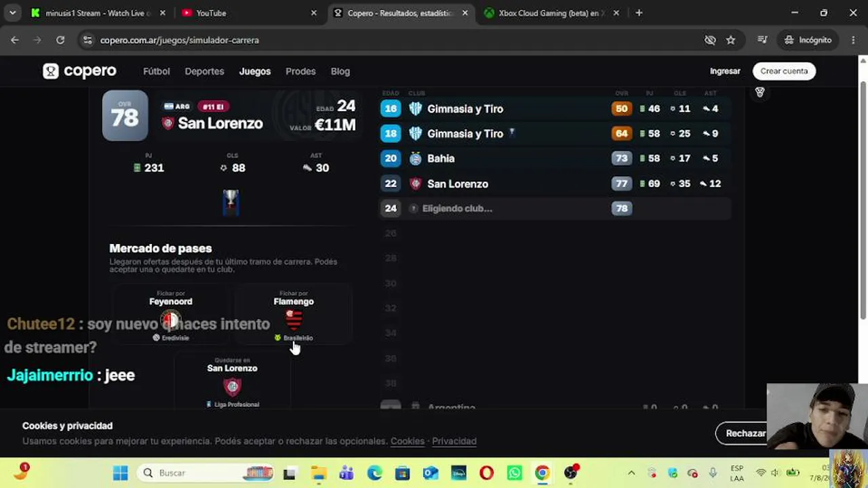Open File Explorer from the taskbar
Viewport: 868px width, 488px height.
[318, 473]
